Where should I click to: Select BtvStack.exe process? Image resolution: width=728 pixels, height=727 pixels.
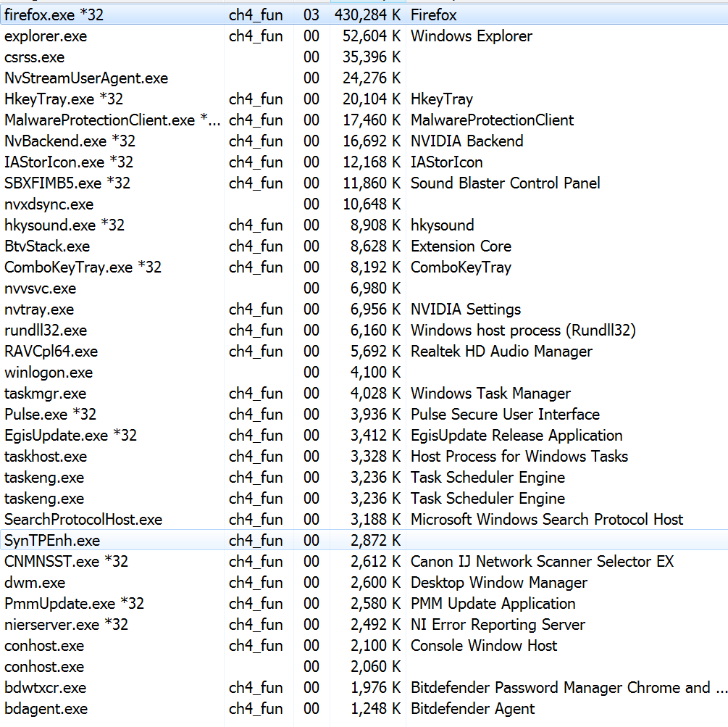(x=47, y=246)
